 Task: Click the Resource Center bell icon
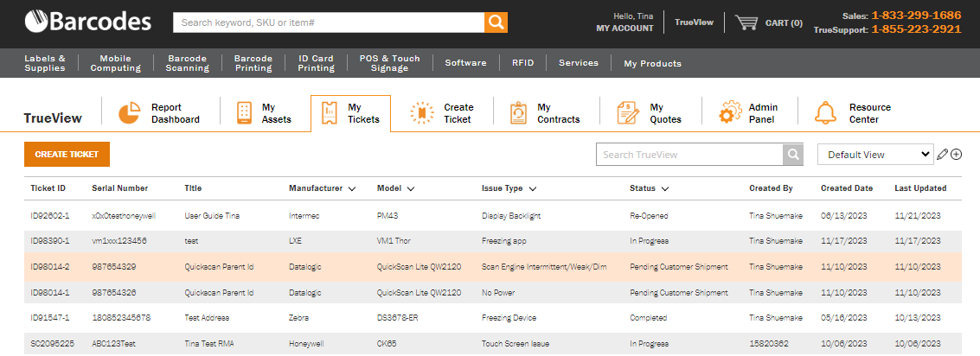click(x=826, y=113)
